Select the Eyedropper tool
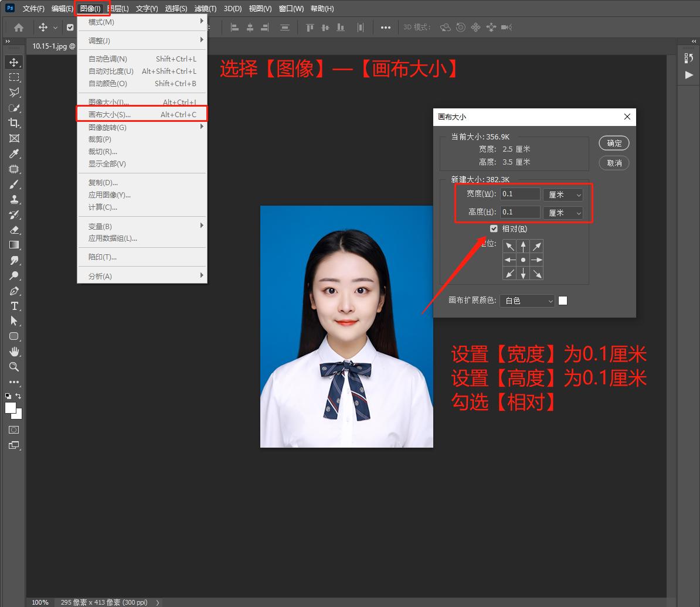Image resolution: width=700 pixels, height=607 pixels. click(14, 154)
